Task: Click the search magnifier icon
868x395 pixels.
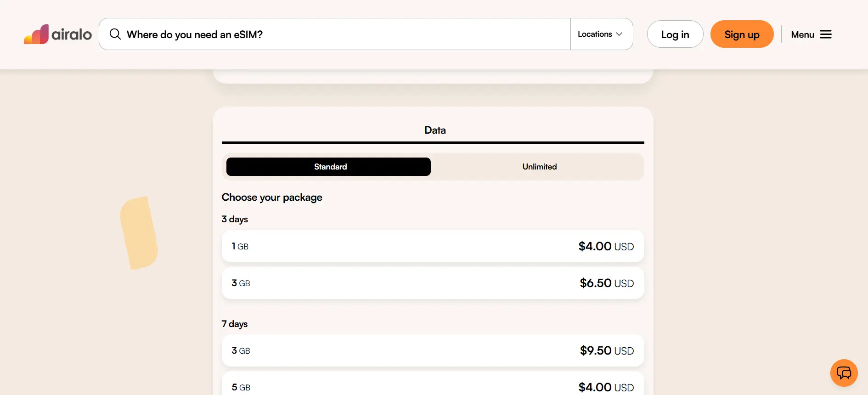Action: click(x=115, y=34)
